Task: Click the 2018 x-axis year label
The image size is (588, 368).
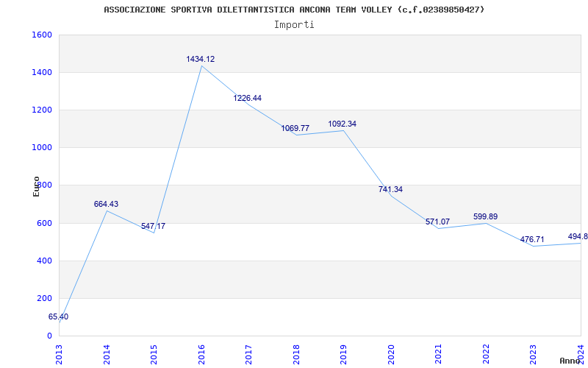Action: (296, 355)
